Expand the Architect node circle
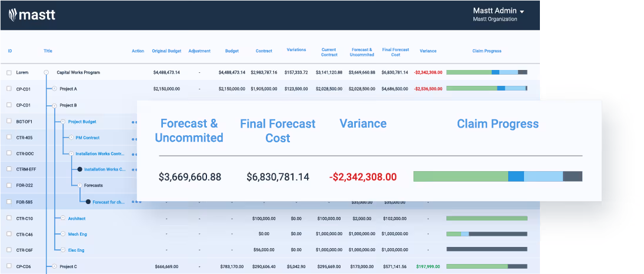 [63, 218]
